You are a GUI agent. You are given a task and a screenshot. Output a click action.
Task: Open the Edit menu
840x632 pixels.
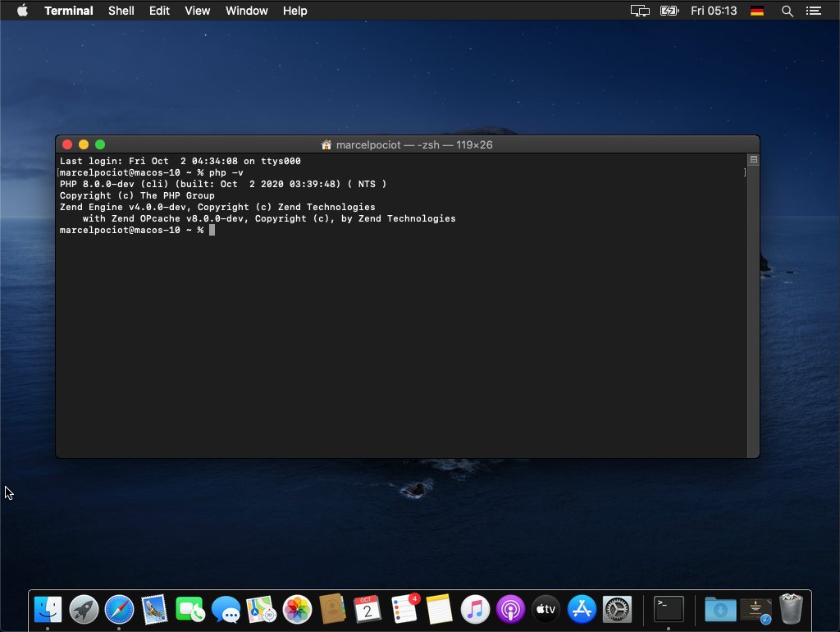[x=159, y=11]
